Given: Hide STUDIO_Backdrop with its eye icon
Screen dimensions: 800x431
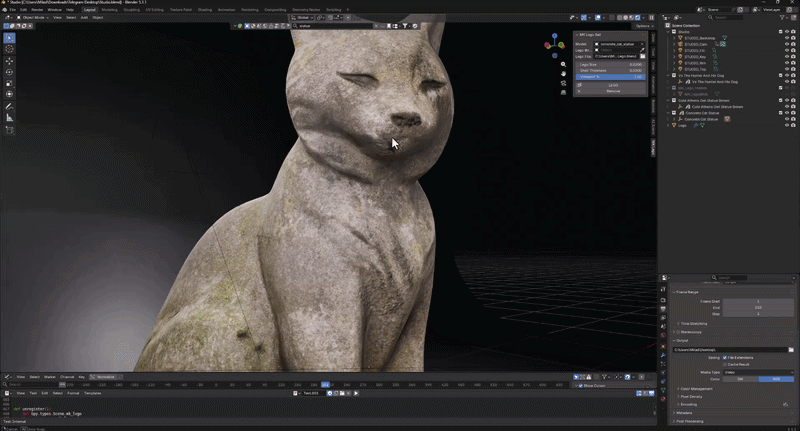Looking at the screenshot, I should click(x=787, y=38).
